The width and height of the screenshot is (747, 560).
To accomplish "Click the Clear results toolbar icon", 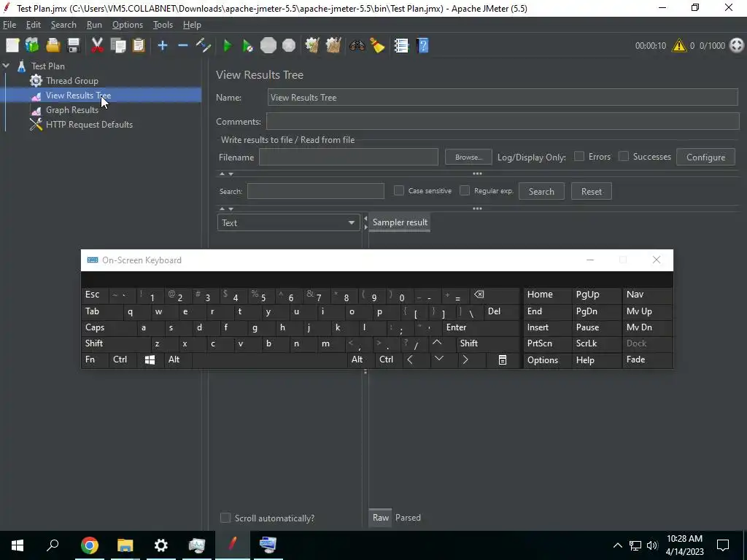I will [x=312, y=46].
